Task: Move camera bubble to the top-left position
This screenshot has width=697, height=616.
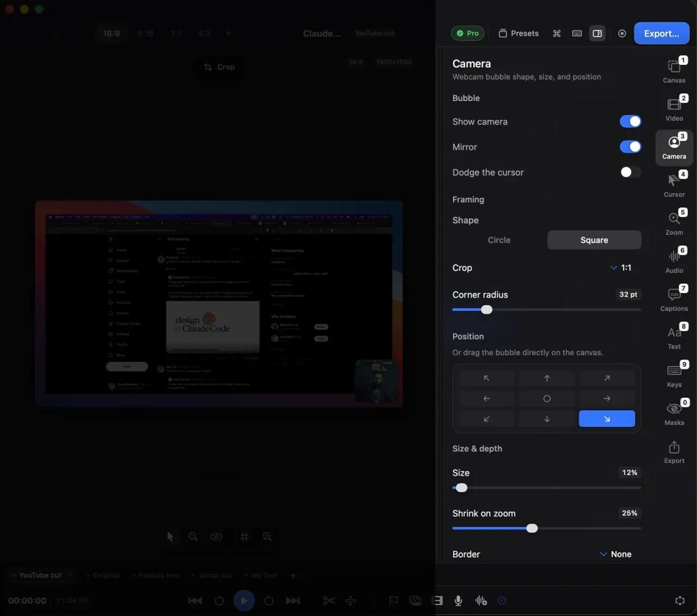Action: tap(487, 378)
